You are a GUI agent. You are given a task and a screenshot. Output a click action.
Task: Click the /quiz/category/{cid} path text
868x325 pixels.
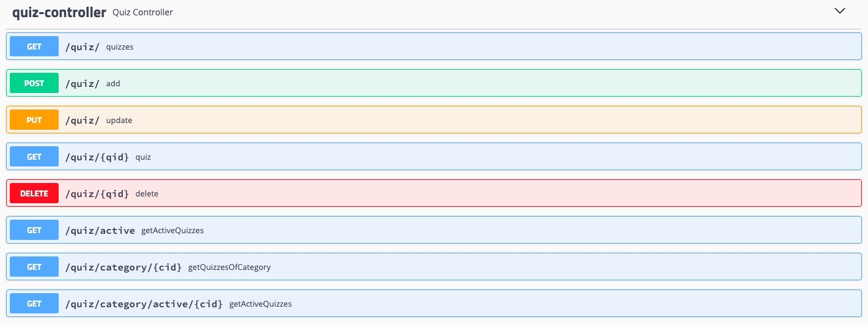123,267
